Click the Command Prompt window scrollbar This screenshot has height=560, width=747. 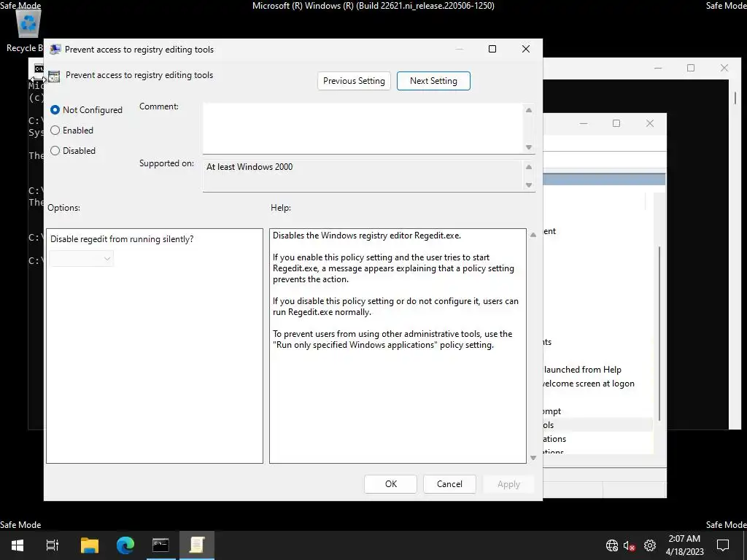pyautogui.click(x=735, y=98)
